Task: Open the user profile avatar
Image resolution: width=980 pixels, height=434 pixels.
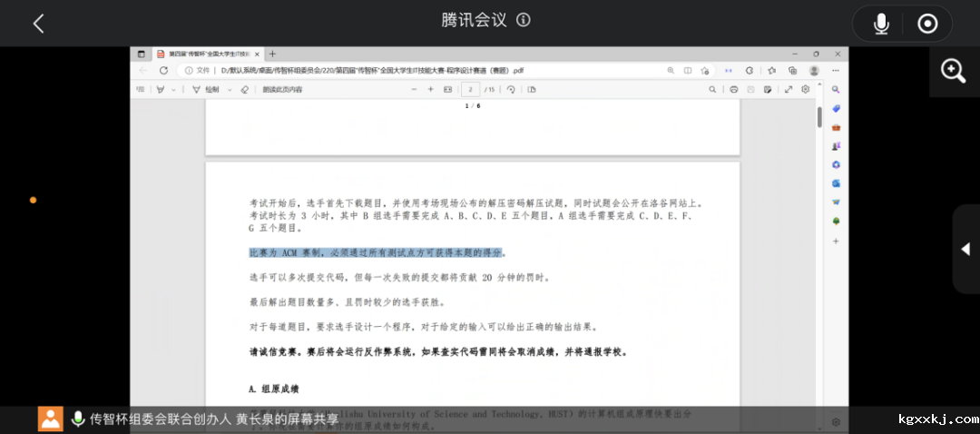Action: (x=814, y=71)
